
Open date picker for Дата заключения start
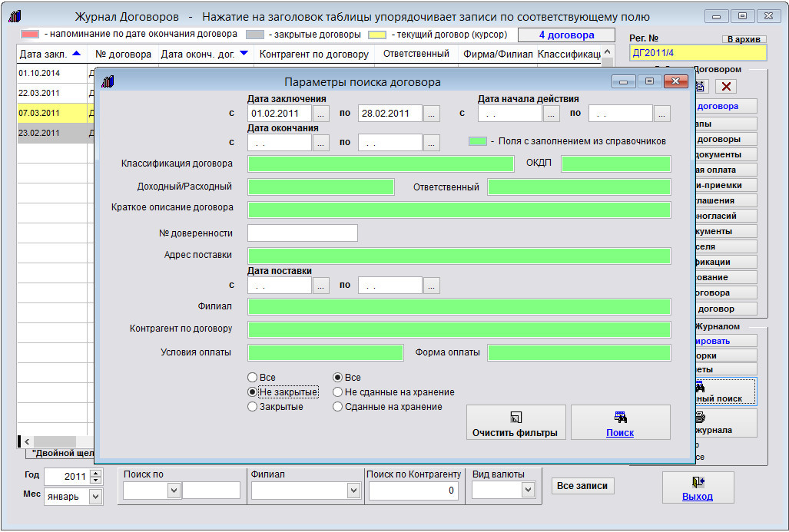tap(321, 114)
